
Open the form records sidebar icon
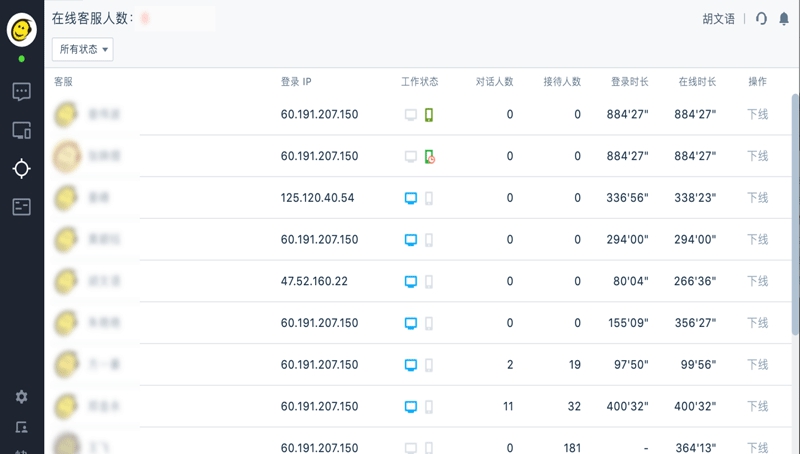coord(21,207)
